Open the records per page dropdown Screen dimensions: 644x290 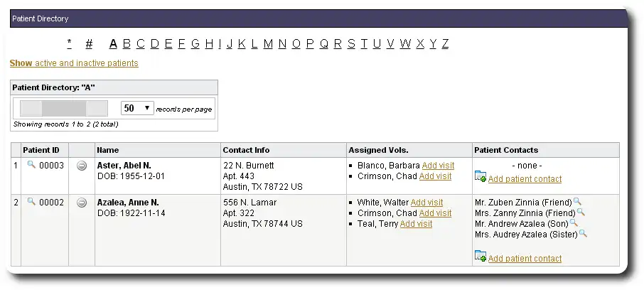(x=137, y=108)
